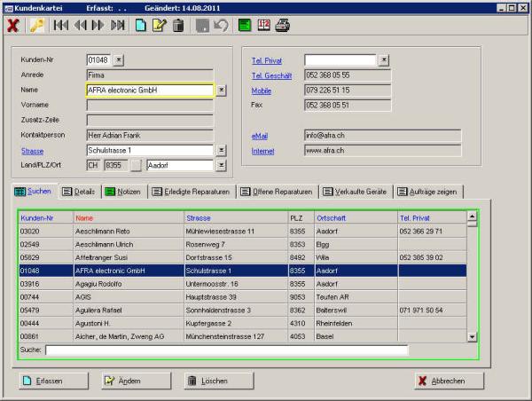Click the red X cancel toolbar icon

point(13,26)
